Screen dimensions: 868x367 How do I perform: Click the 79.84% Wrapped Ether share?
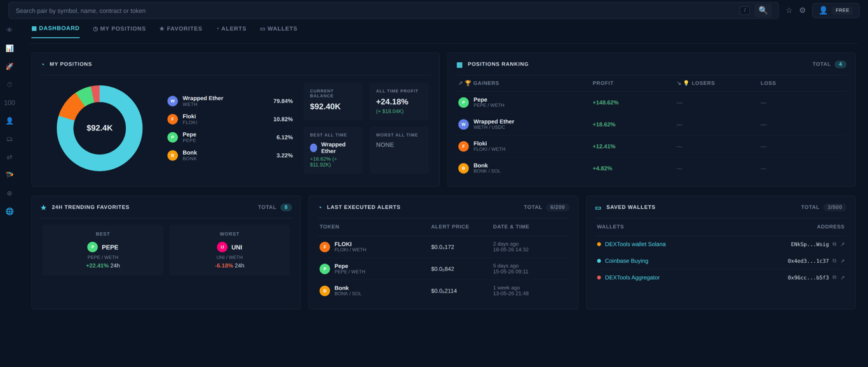[283, 101]
